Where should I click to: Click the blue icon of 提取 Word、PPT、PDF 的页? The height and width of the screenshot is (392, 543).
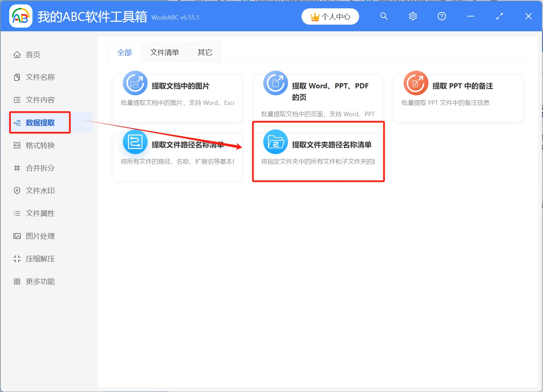point(276,83)
